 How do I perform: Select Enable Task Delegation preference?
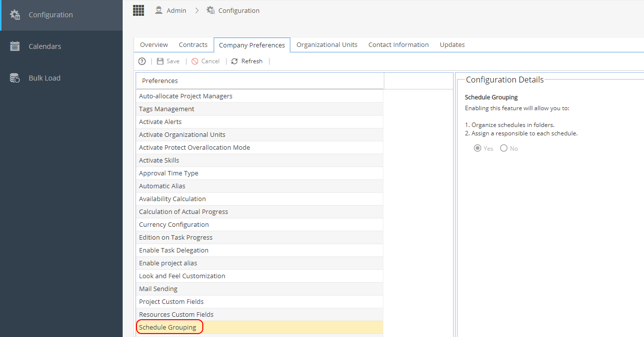tap(259, 251)
